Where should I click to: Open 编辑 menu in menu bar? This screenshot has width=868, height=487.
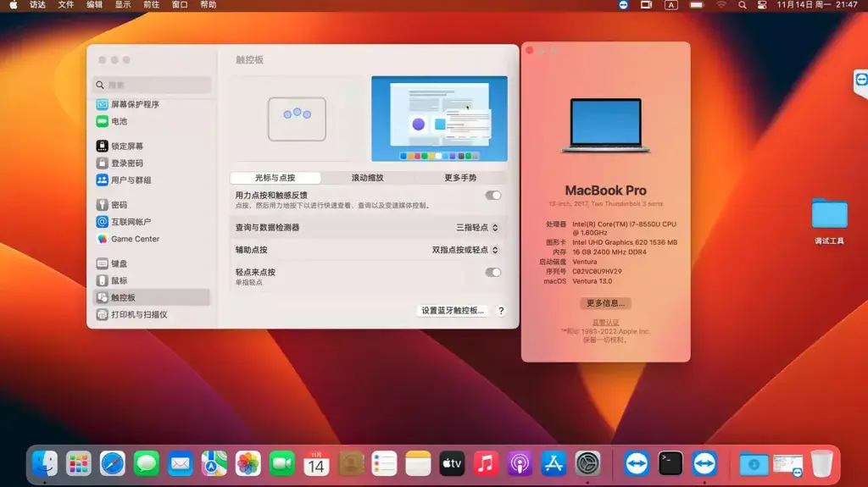95,5
